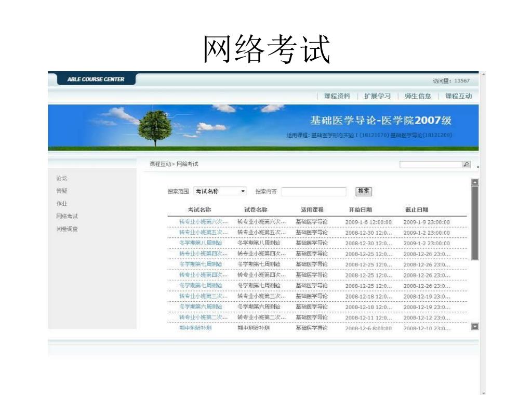Open the exam link 期中测验补测

coord(195,328)
